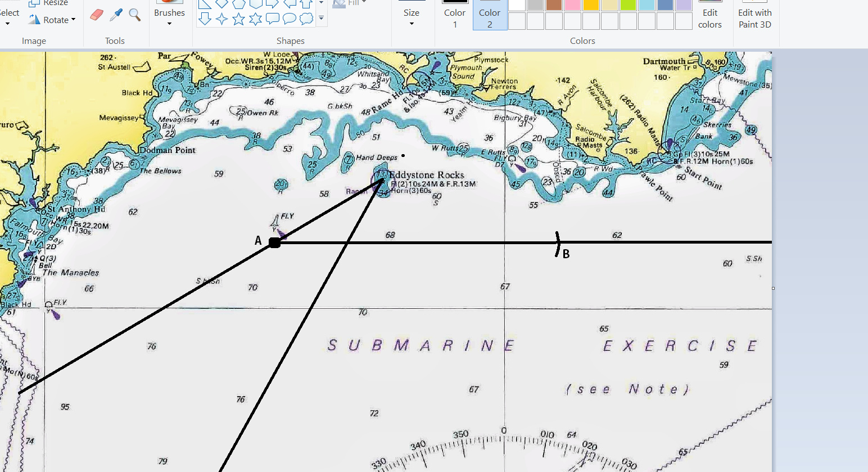868x472 pixels.
Task: Choose the pentagon shape
Action: click(239, 4)
